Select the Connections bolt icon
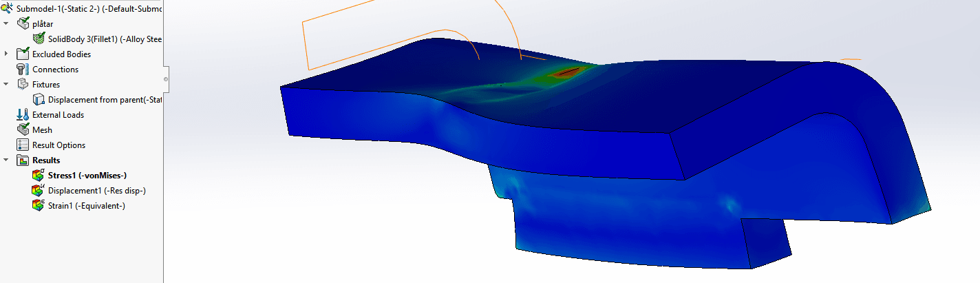The height and width of the screenshot is (283, 980). click(x=23, y=70)
